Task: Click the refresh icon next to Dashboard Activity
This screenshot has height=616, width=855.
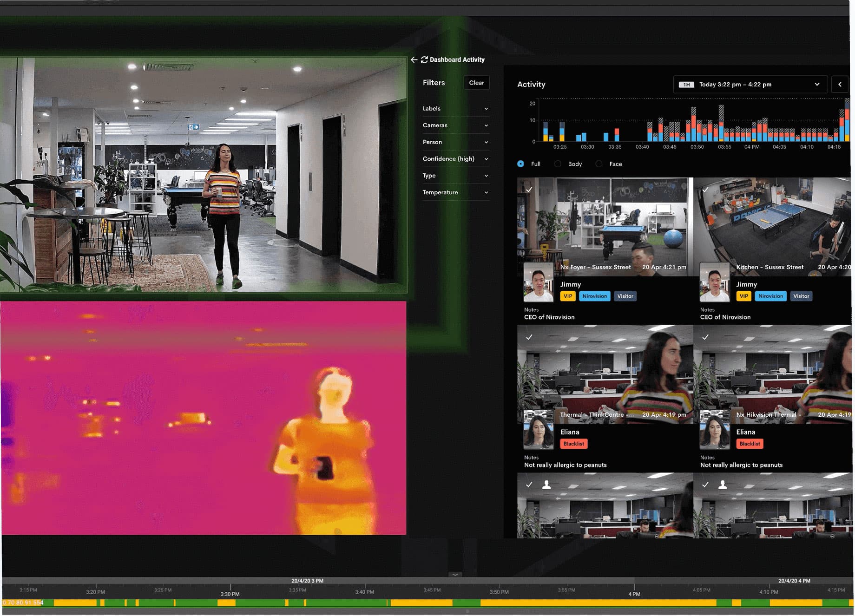Action: click(x=424, y=60)
